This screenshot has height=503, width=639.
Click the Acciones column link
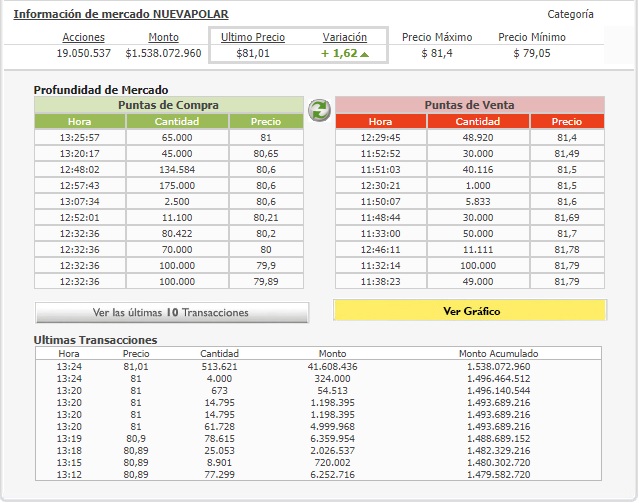[x=84, y=37]
